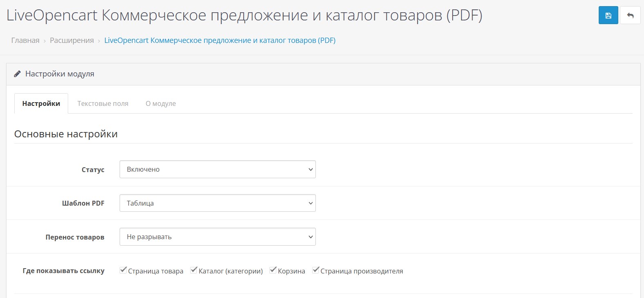Viewport: 644px width, 298px height.
Task: Toggle the Каталог (категории) checkbox
Action: coord(193,270)
